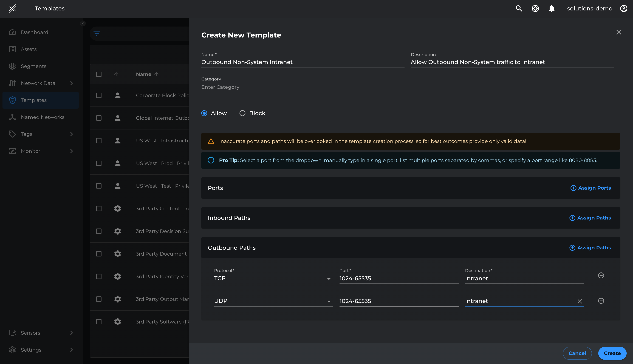This screenshot has width=633, height=364.
Task: Open the Segments sidebar item
Action: (x=33, y=66)
